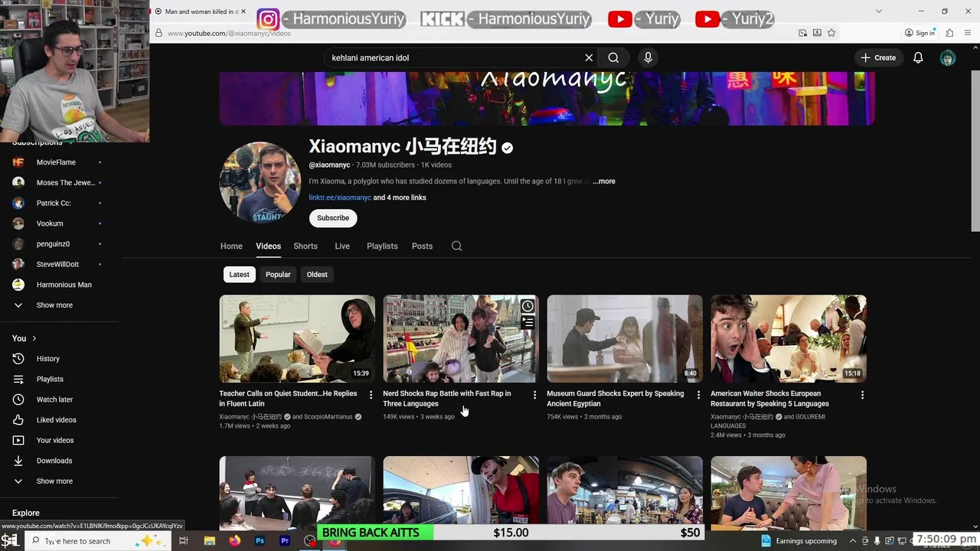Add rap battle video to Watch later clock icon

point(528,306)
